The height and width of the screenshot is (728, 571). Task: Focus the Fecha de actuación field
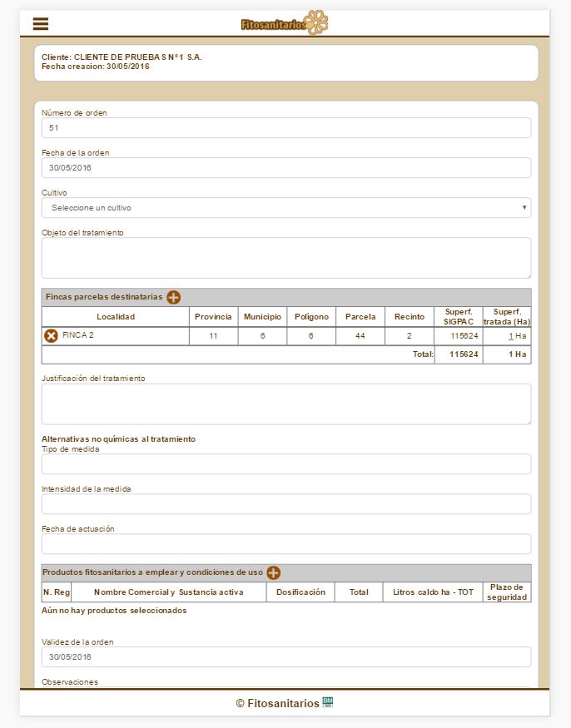coord(286,544)
